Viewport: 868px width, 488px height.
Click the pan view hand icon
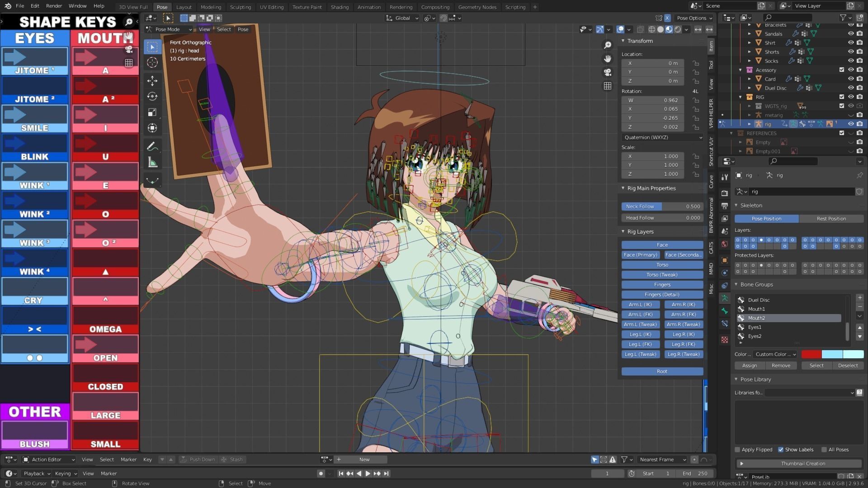[608, 59]
